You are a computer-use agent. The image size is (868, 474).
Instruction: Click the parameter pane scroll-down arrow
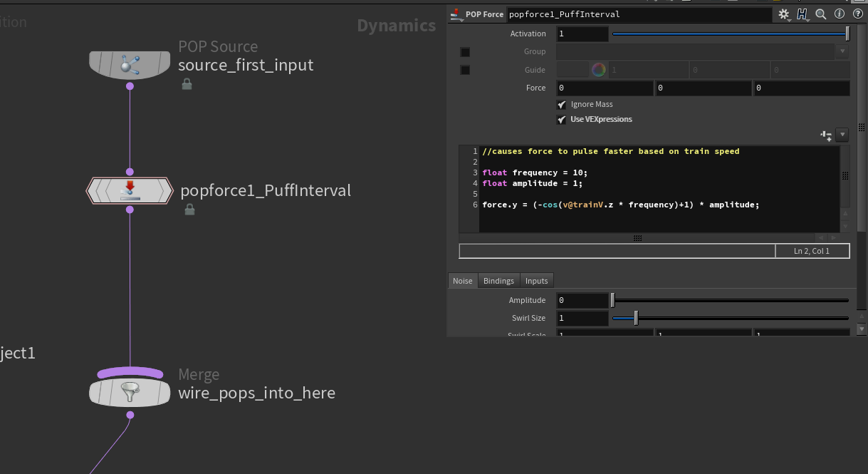(862, 329)
